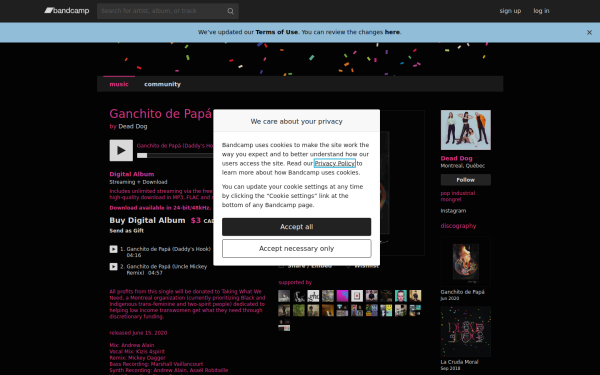Click the Bandcamp logo

tap(67, 11)
